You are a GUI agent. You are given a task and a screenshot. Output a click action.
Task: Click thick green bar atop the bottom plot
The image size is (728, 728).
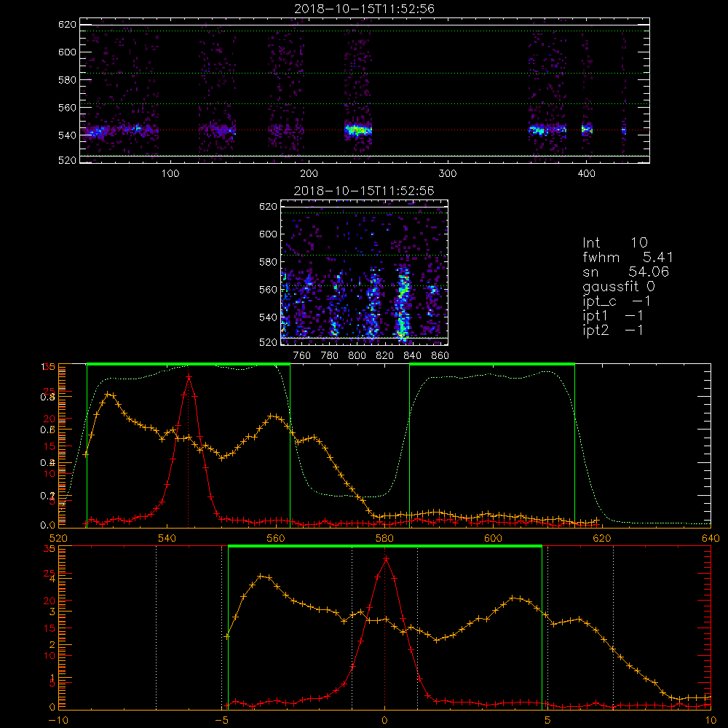(x=385, y=547)
